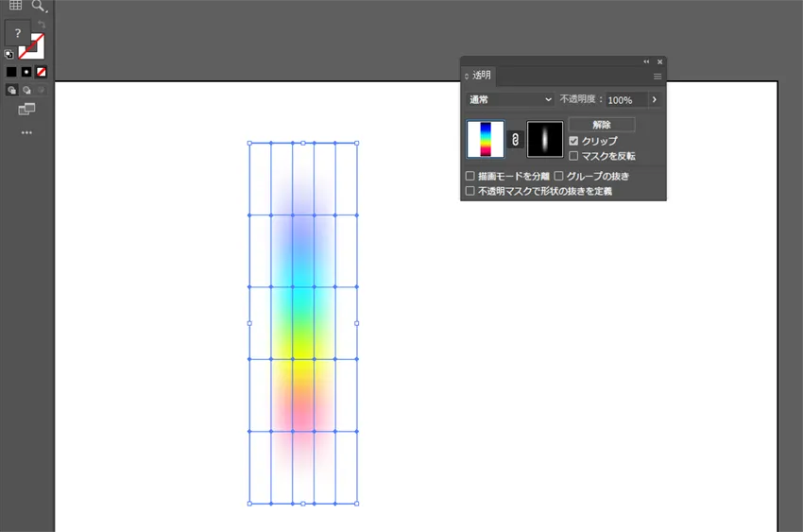
Task: Select the black opacity mask thumbnail
Action: pos(545,140)
